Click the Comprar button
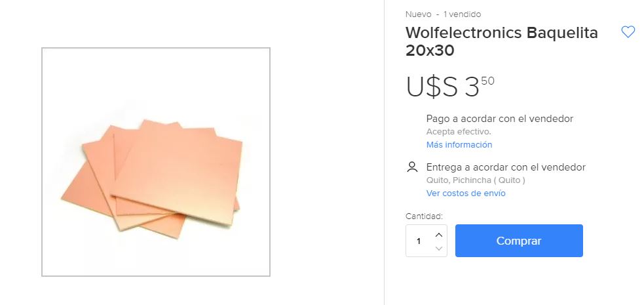Screen dimensions: 644x305 point(519,241)
